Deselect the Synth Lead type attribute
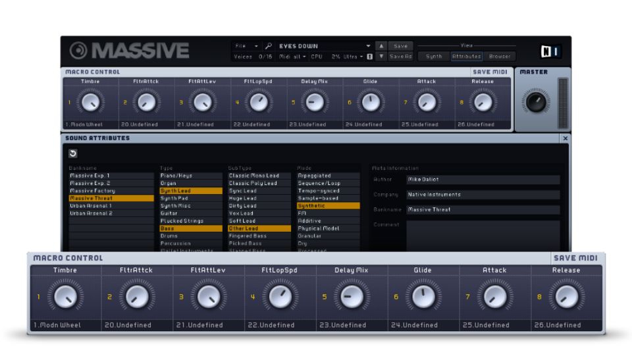 coord(191,191)
